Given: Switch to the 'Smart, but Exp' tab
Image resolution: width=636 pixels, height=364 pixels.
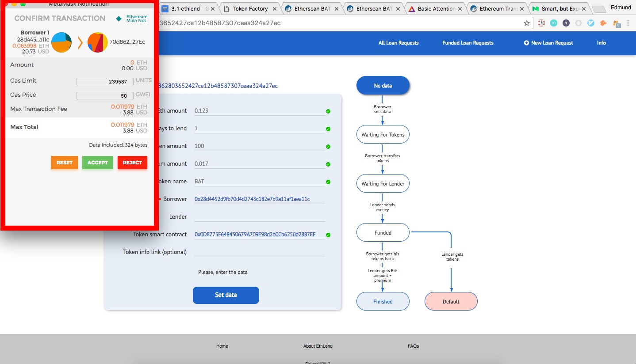Looking at the screenshot, I should coord(559,9).
